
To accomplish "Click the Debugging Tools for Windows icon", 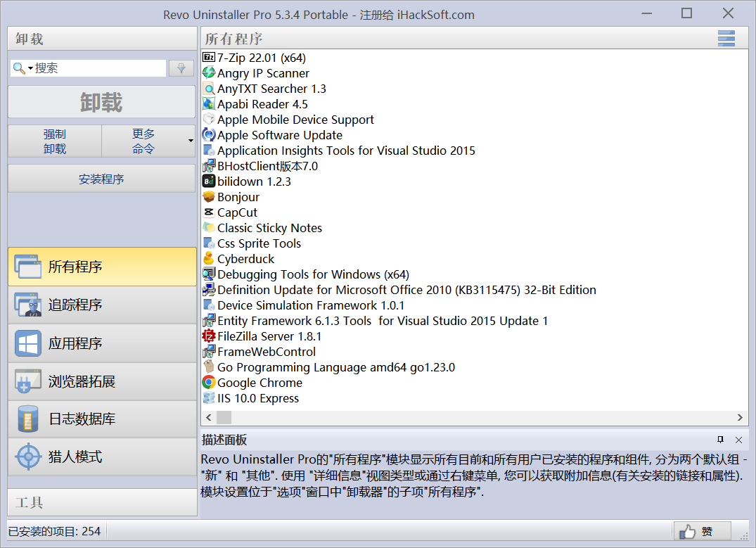I will (x=208, y=274).
